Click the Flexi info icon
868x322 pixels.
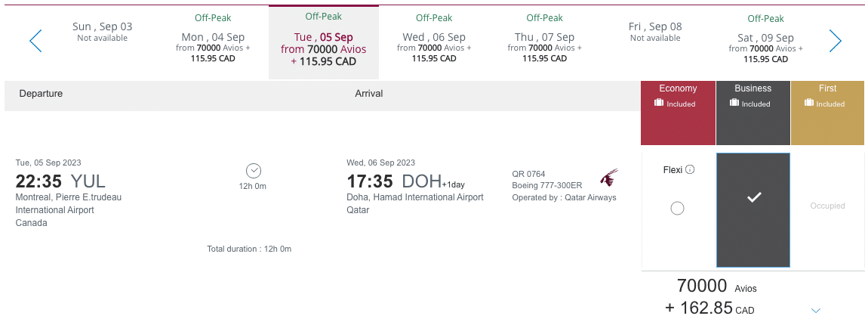tap(690, 170)
